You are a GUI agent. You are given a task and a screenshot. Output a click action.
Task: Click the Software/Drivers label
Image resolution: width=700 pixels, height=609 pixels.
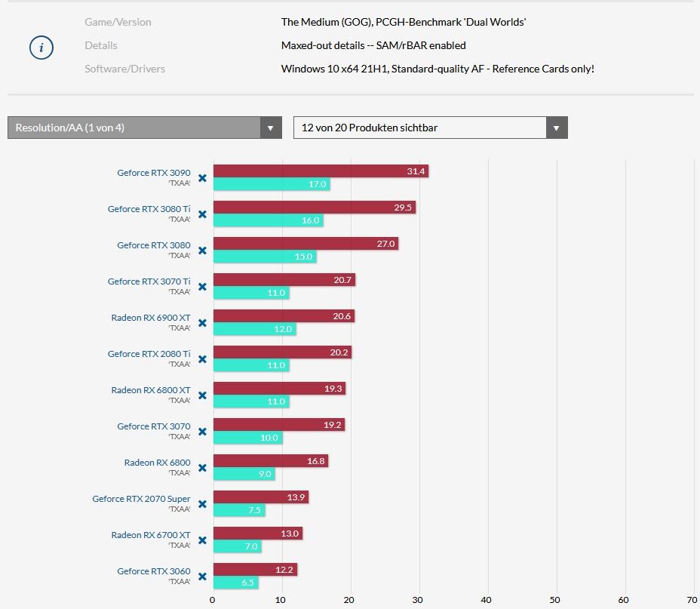[x=125, y=69]
